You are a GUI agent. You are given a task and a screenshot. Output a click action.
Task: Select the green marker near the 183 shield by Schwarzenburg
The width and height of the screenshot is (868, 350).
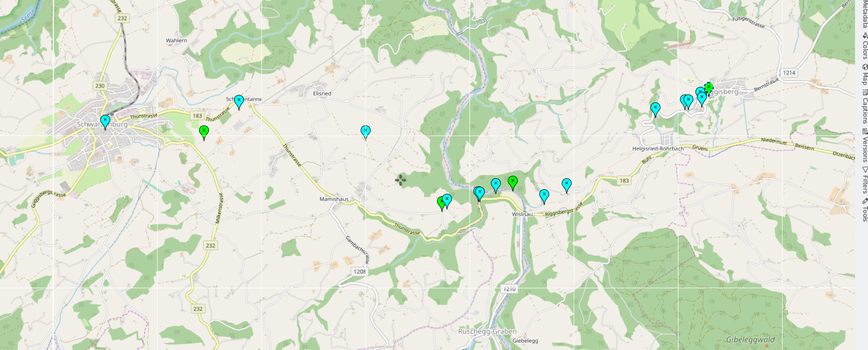[204, 132]
